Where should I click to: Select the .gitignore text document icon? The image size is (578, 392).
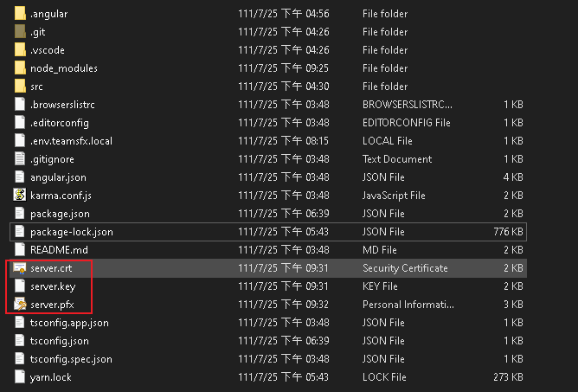(x=20, y=159)
